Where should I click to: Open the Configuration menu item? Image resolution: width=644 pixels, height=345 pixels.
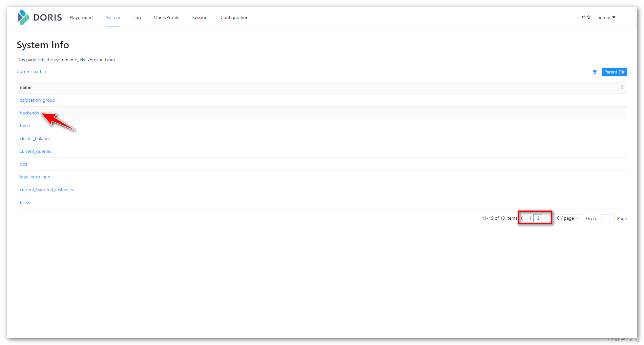tap(235, 18)
